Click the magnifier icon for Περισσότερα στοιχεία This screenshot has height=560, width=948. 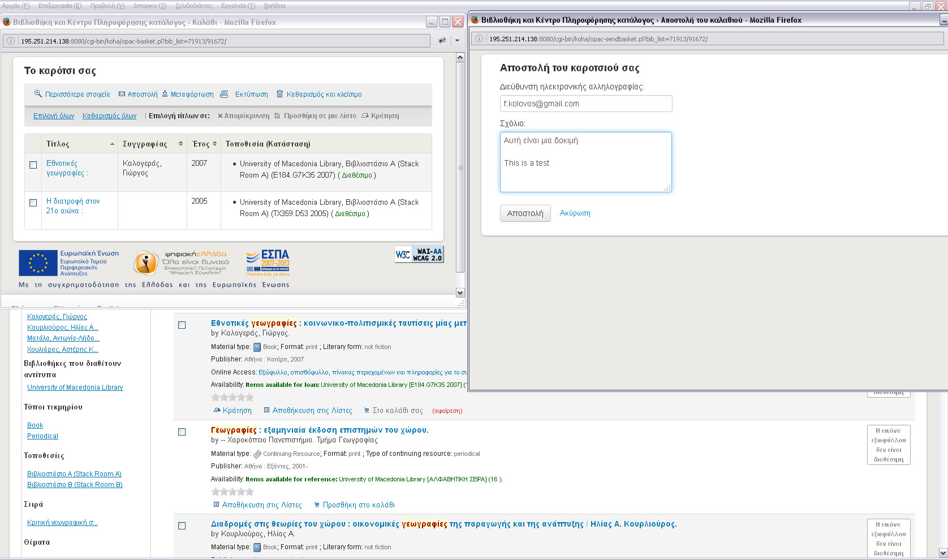coord(38,94)
